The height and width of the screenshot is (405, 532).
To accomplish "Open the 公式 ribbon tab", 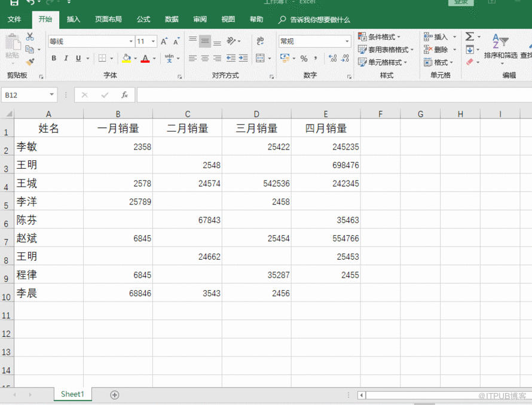I will [x=143, y=20].
